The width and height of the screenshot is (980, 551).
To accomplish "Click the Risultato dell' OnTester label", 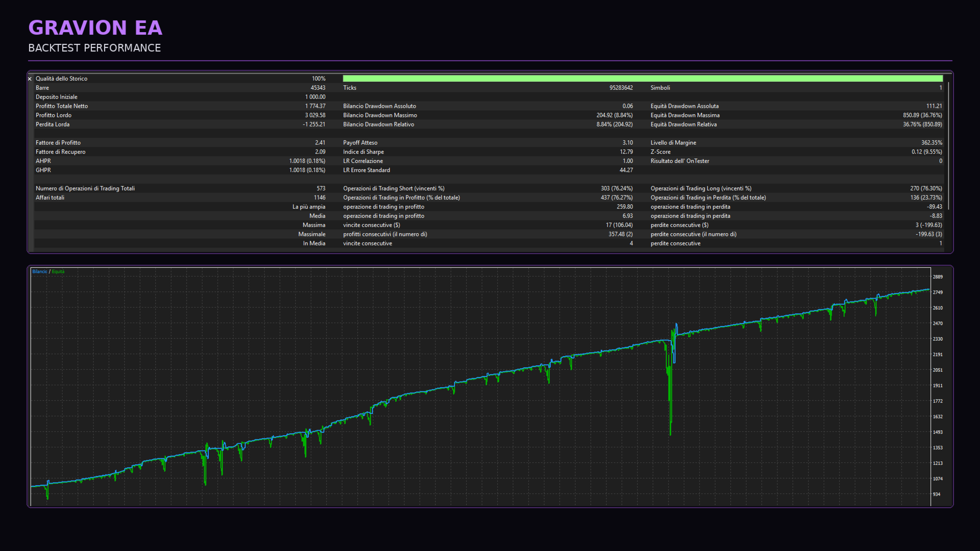I will point(679,161).
